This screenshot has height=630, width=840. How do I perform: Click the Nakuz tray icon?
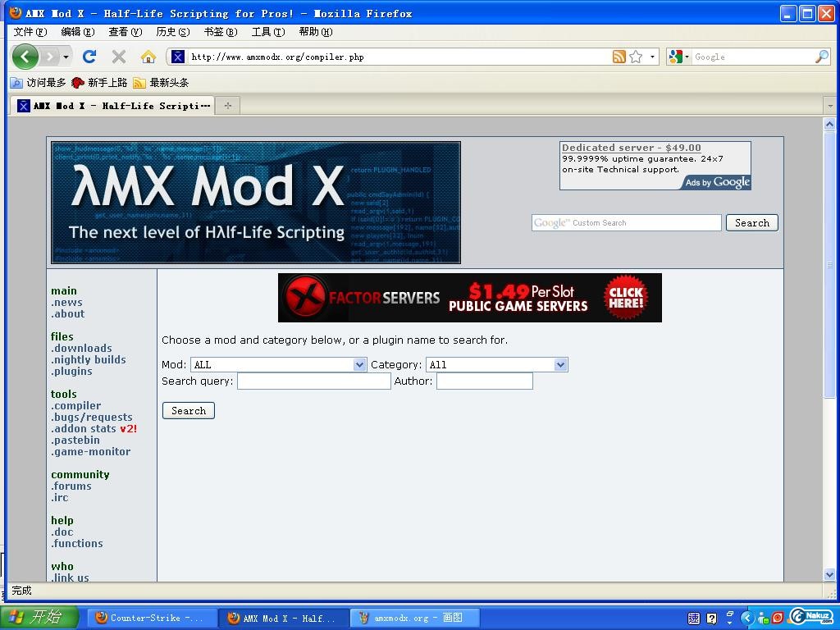click(x=811, y=617)
